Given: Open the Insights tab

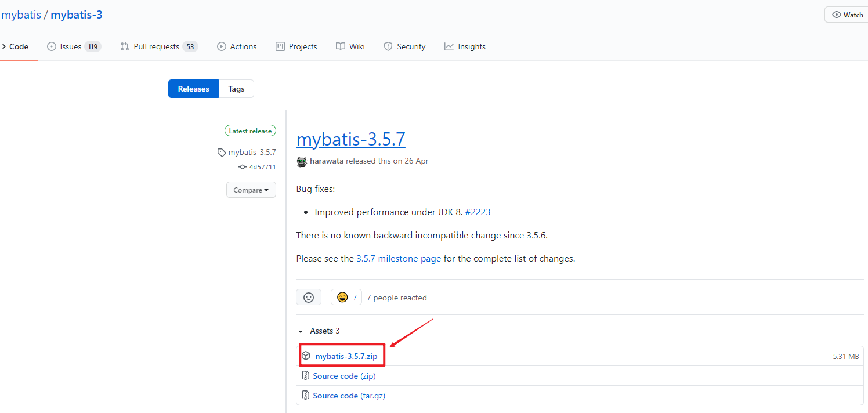Looking at the screenshot, I should [x=465, y=46].
